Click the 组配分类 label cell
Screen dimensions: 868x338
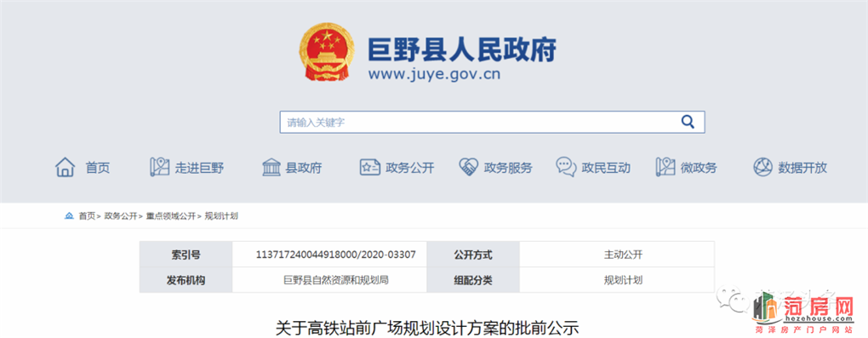473,280
